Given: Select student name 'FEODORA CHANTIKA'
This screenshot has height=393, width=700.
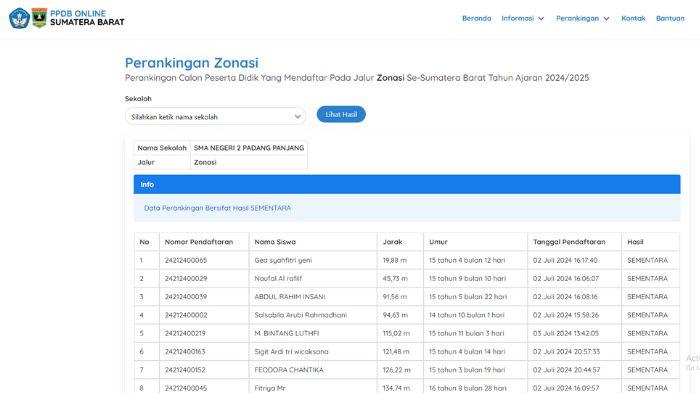Looking at the screenshot, I should click(289, 370).
